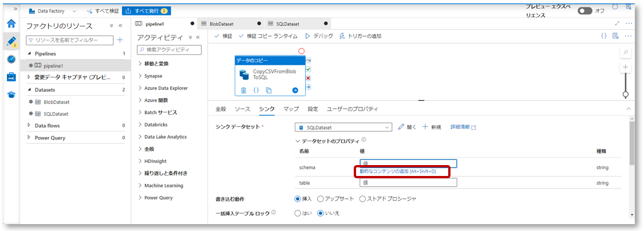Select the 挿入 write behavior radio

point(298,199)
